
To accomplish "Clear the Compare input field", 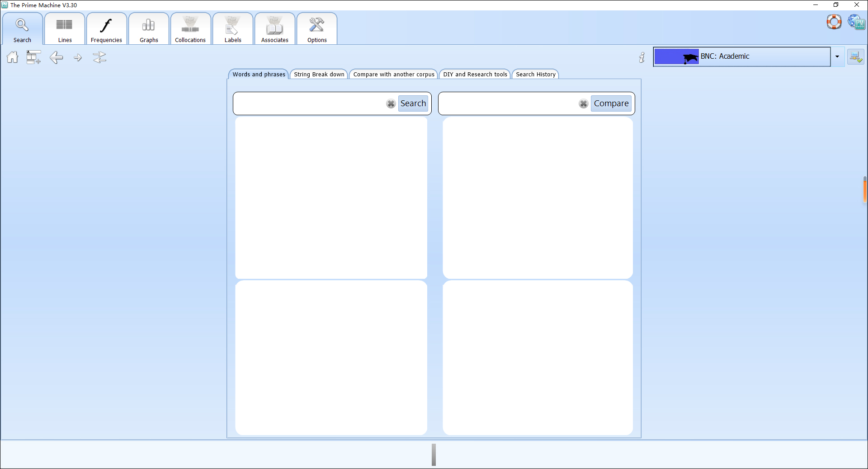I will coord(584,103).
